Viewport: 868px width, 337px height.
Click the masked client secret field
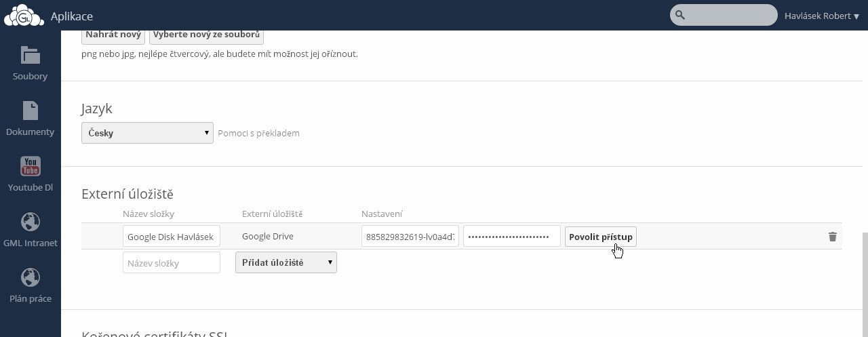click(511, 237)
